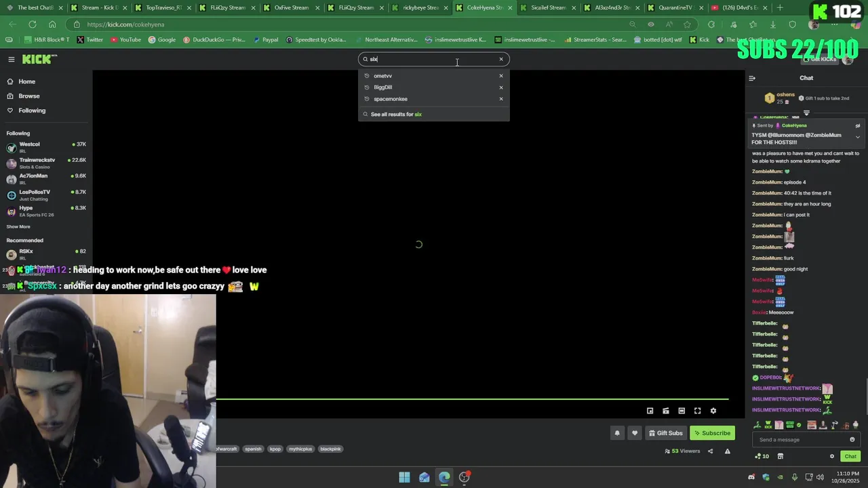The width and height of the screenshot is (868, 488).
Task: Open followed channel LosPollosTV
Action: [46, 195]
